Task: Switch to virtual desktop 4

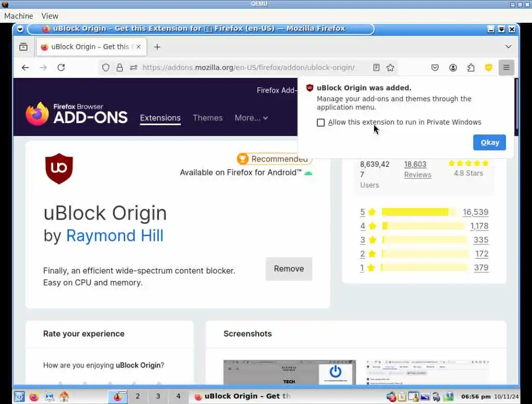Action: 178,396
